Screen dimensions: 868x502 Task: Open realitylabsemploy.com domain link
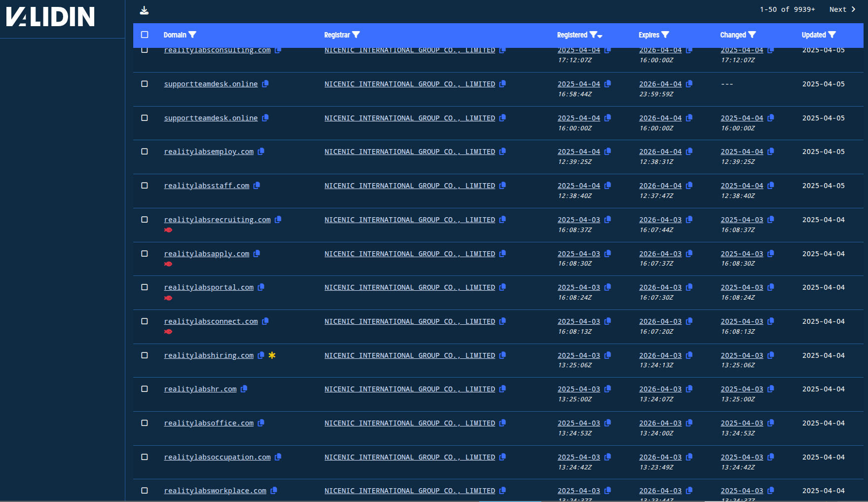(x=209, y=152)
